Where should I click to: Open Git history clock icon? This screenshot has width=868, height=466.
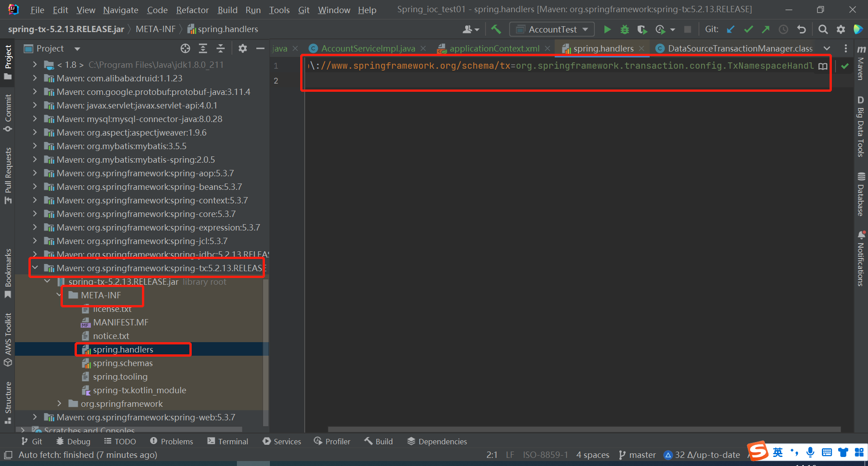[x=783, y=29]
